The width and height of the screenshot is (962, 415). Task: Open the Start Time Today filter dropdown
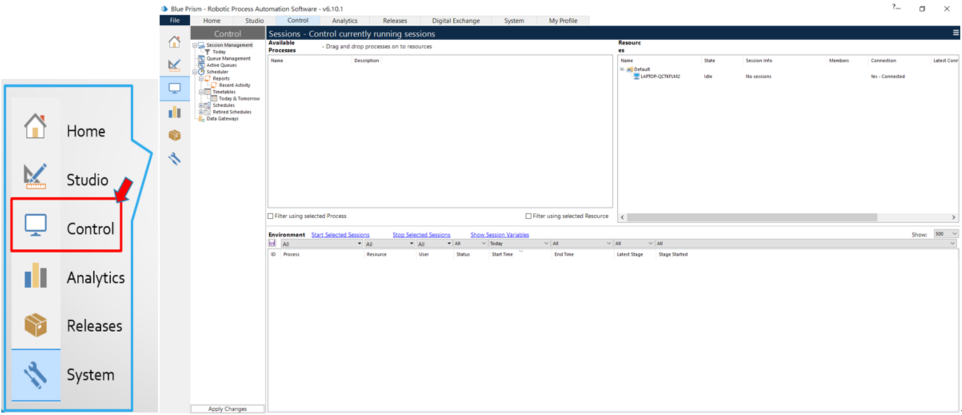[518, 244]
